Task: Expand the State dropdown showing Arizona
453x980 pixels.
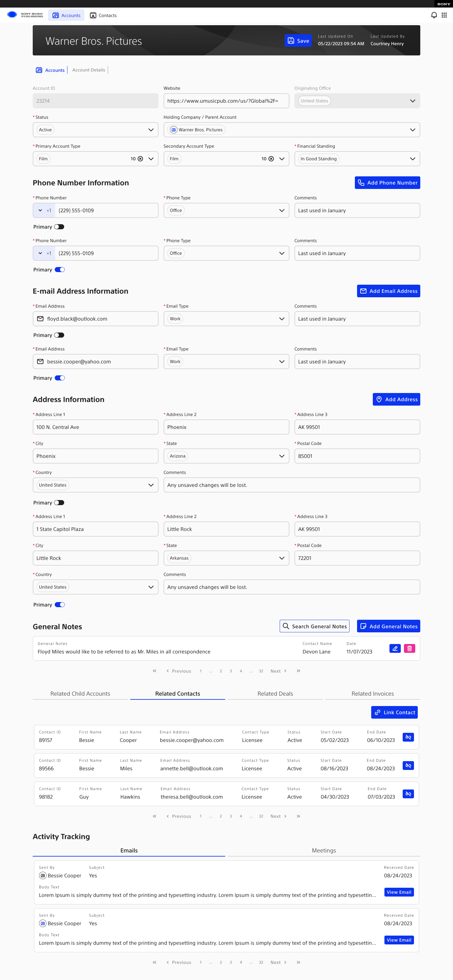Action: tap(226, 456)
